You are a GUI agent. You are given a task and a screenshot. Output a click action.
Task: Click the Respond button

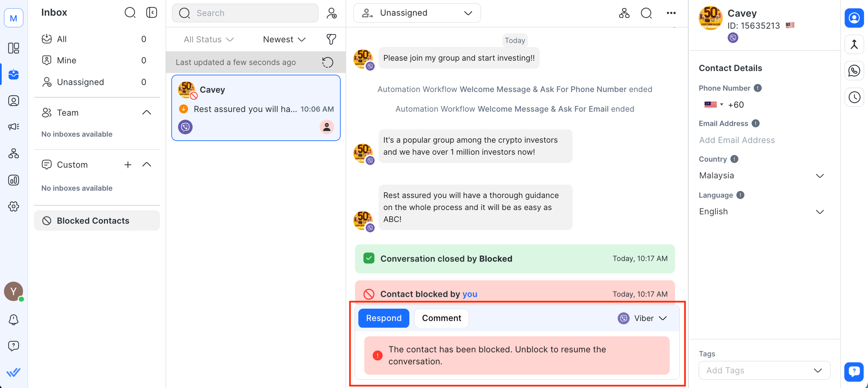point(384,318)
